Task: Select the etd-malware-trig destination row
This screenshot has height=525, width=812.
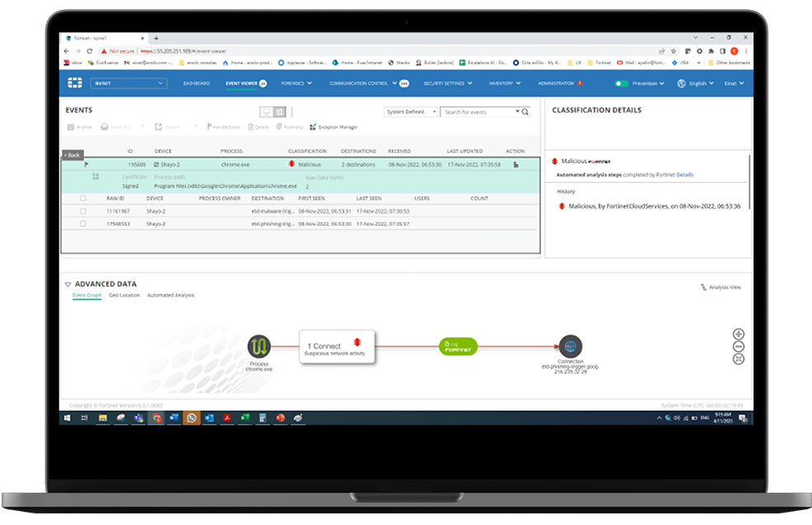Action: 301,211
